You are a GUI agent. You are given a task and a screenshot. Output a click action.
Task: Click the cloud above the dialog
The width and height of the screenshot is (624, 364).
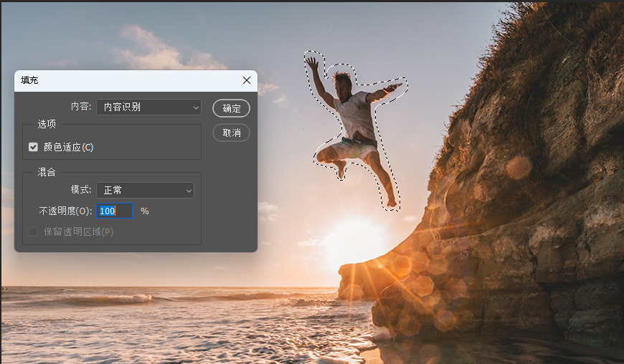(x=154, y=49)
